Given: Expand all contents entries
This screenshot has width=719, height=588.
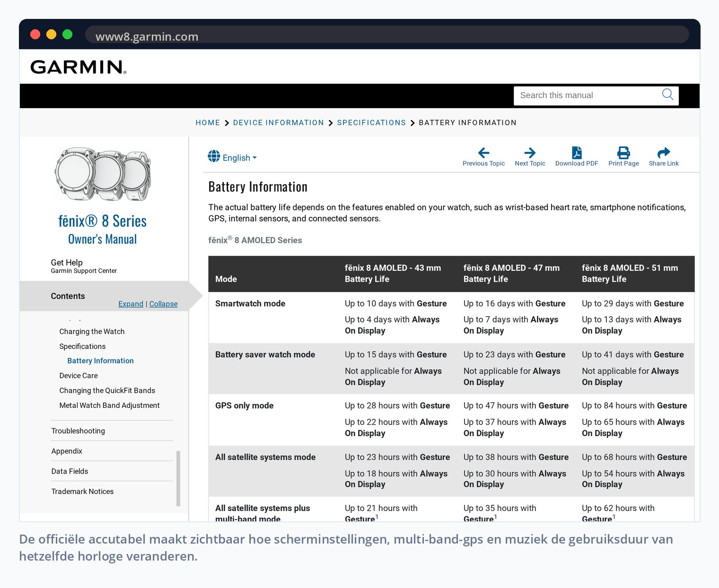Looking at the screenshot, I should pos(131,304).
